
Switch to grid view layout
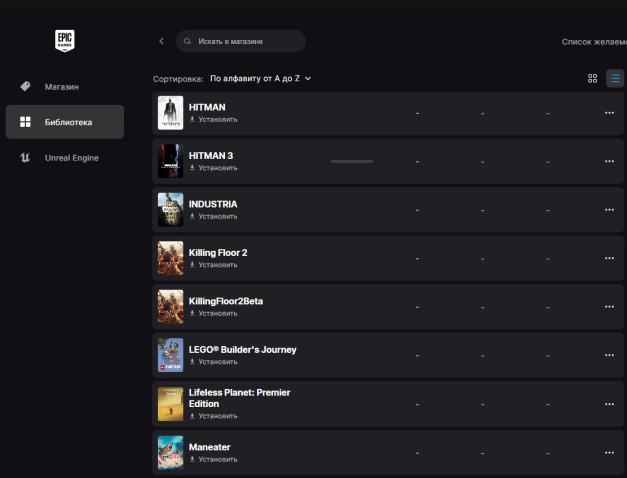click(x=592, y=78)
